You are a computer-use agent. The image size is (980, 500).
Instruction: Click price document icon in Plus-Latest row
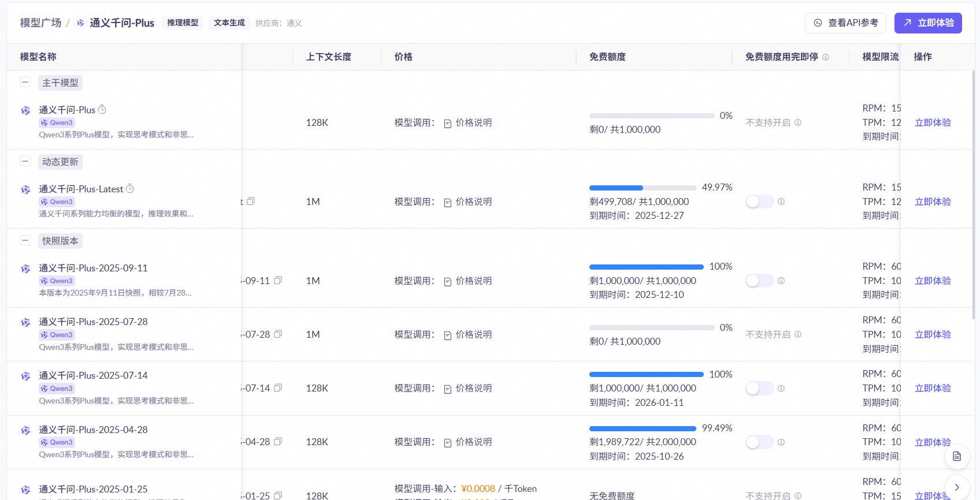point(447,202)
